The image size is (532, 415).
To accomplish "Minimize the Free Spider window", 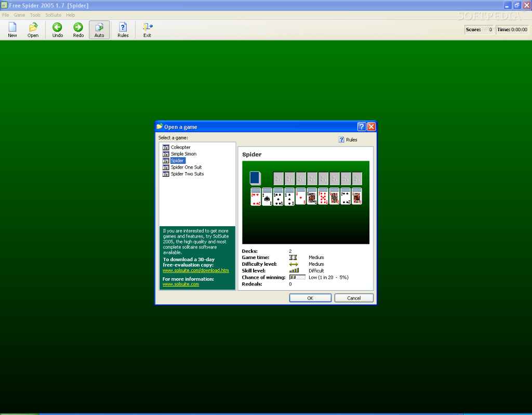I will coord(507,5).
